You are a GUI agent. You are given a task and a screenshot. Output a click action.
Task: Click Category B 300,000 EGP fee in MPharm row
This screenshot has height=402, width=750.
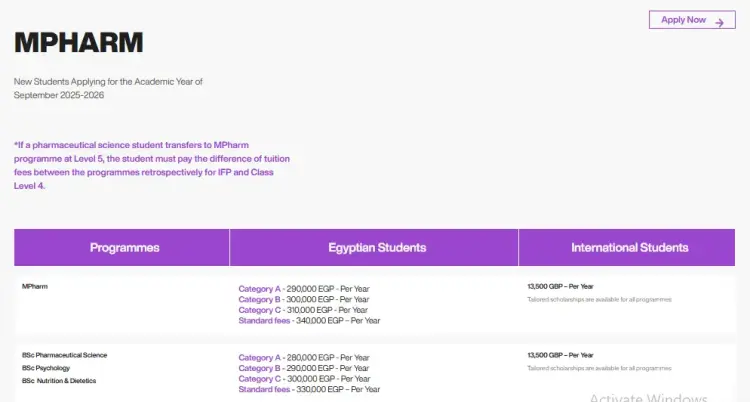pos(303,299)
